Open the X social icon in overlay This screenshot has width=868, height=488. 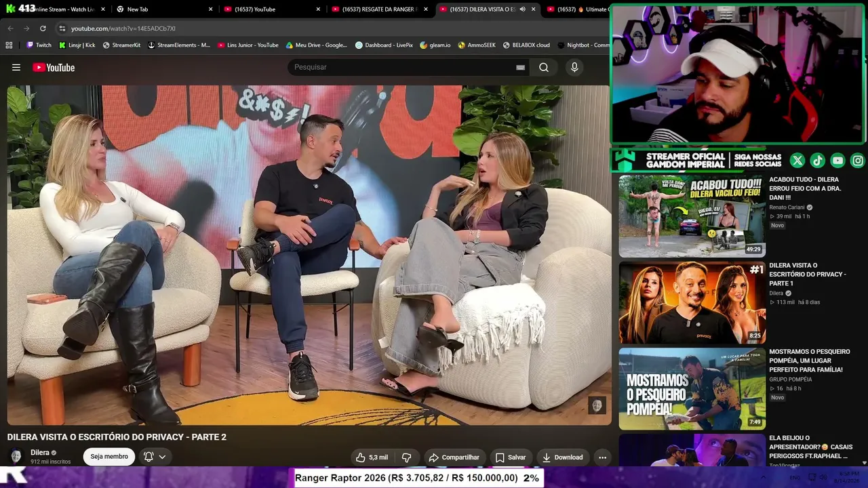click(797, 161)
